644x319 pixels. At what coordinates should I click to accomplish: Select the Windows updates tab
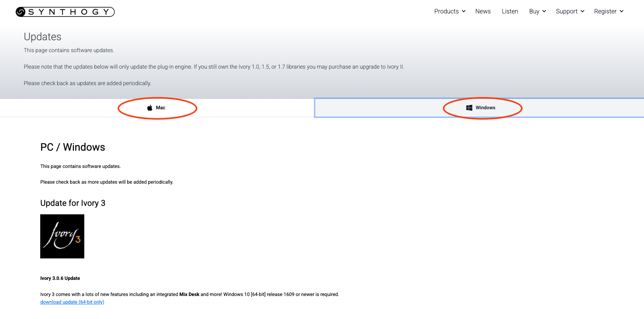(479, 108)
